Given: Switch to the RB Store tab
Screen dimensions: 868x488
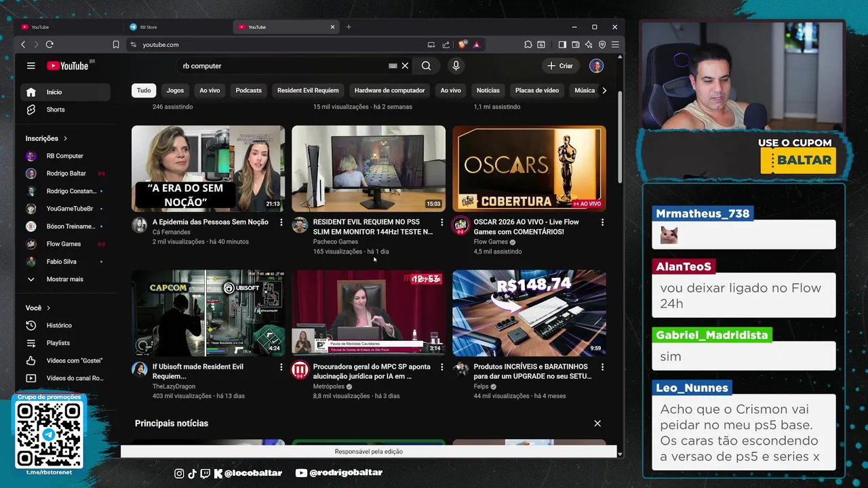Looking at the screenshot, I should point(176,27).
